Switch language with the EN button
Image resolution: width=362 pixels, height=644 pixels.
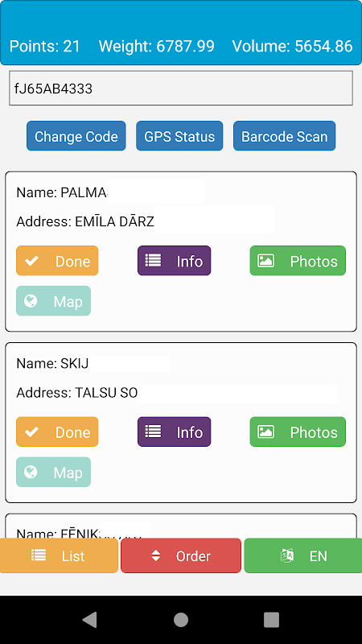point(303,555)
